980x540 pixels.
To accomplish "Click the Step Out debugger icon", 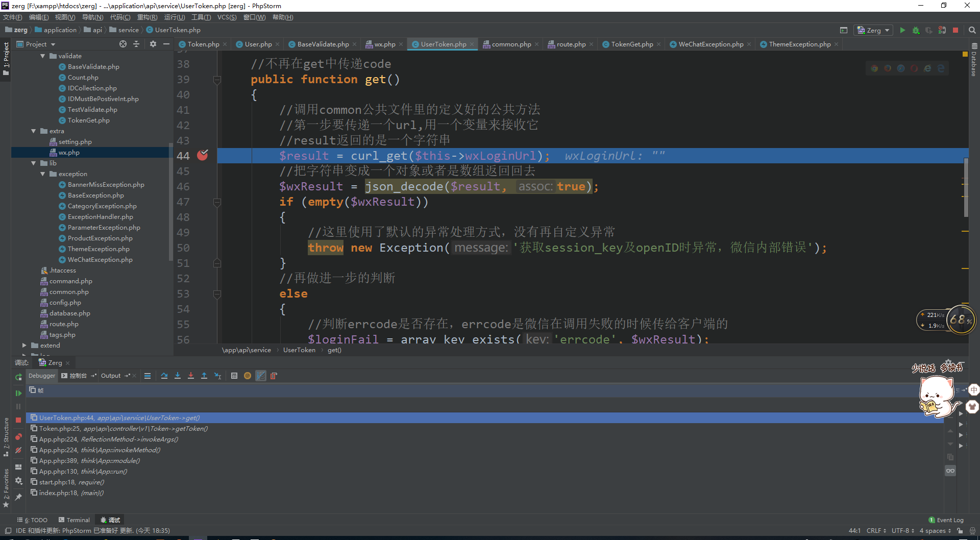I will (204, 376).
